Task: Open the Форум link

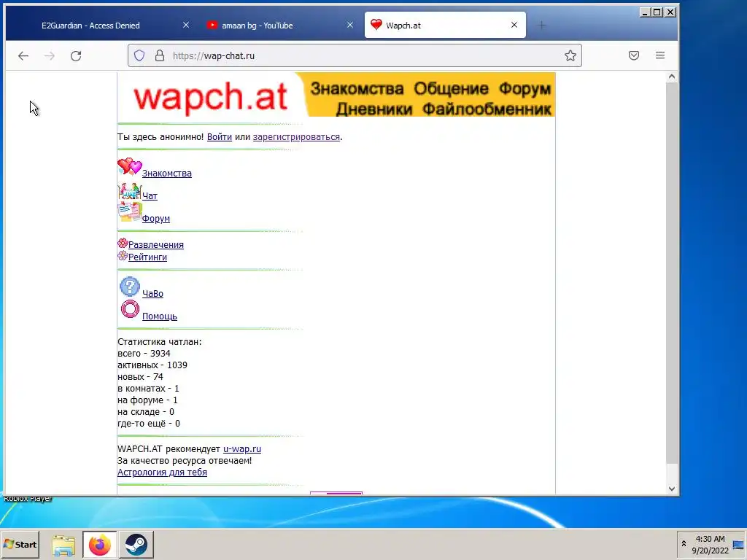Action: click(156, 219)
